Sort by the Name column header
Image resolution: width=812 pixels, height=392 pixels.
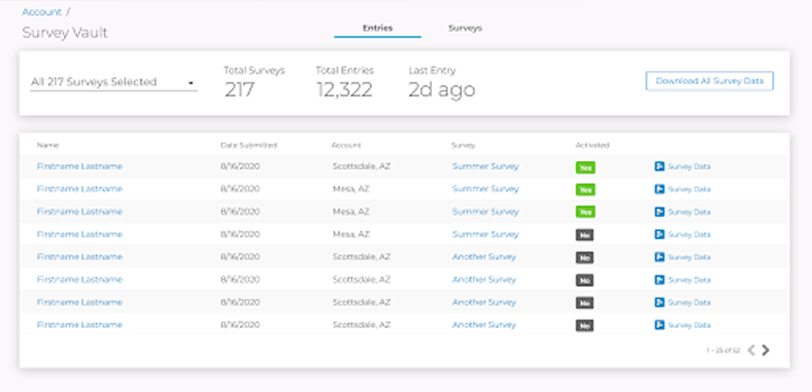point(48,146)
